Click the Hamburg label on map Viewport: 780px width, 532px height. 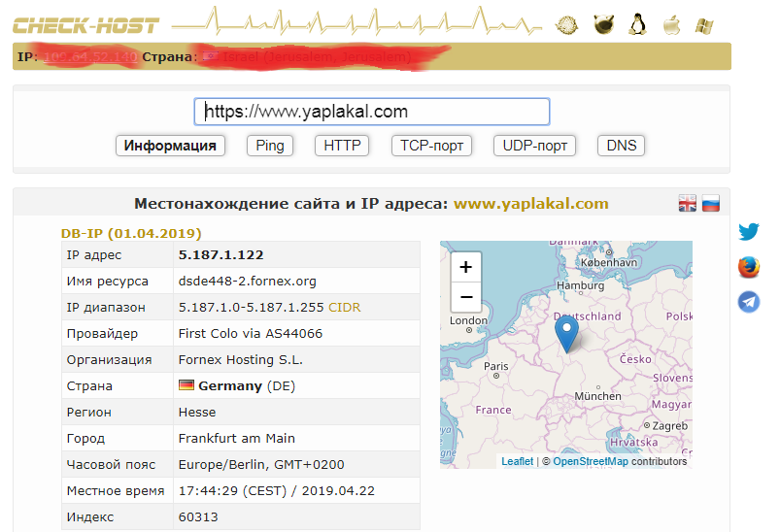pyautogui.click(x=580, y=285)
